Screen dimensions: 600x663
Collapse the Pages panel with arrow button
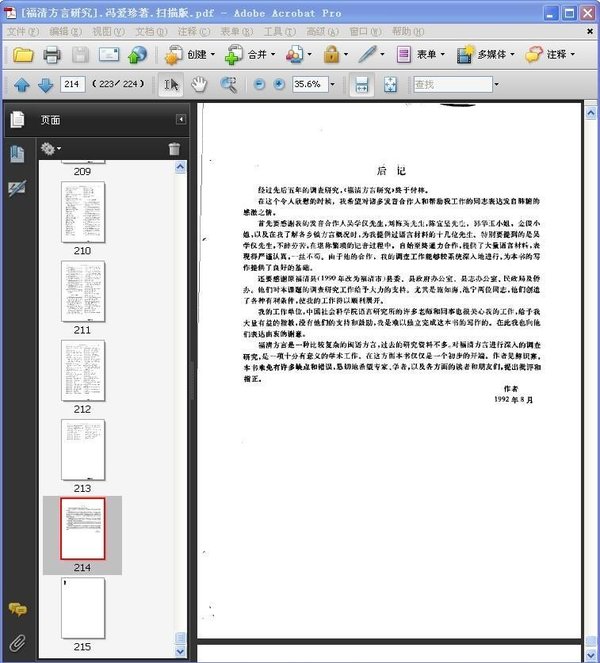tap(181, 119)
